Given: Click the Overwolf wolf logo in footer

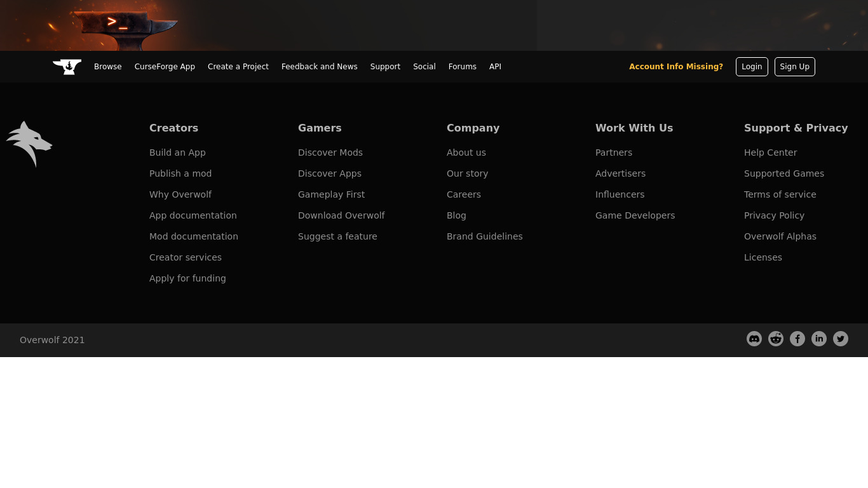Looking at the screenshot, I should [29, 144].
